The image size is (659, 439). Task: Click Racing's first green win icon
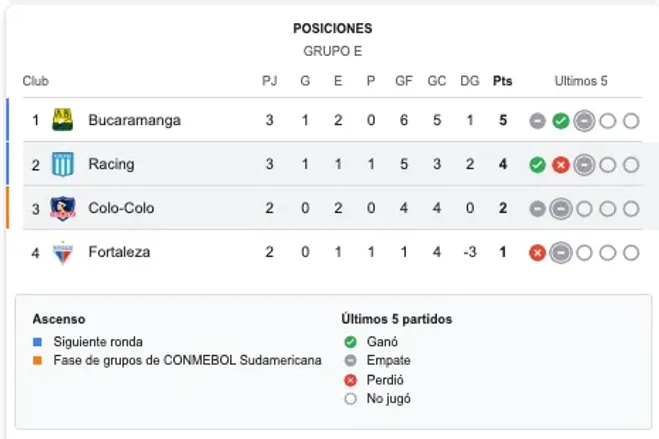click(538, 165)
